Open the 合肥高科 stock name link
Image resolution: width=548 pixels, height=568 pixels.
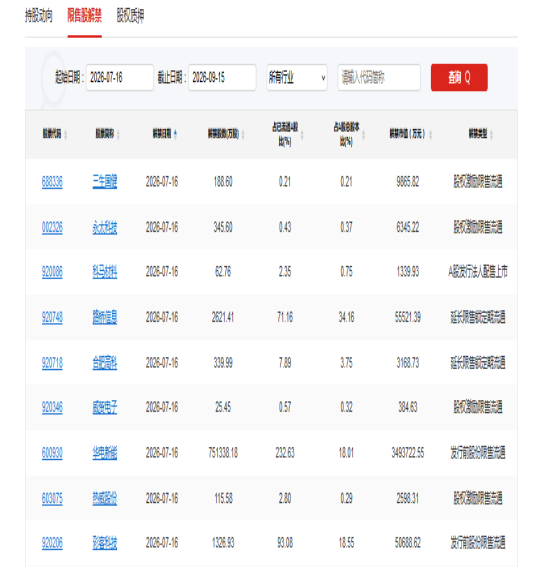(x=105, y=363)
